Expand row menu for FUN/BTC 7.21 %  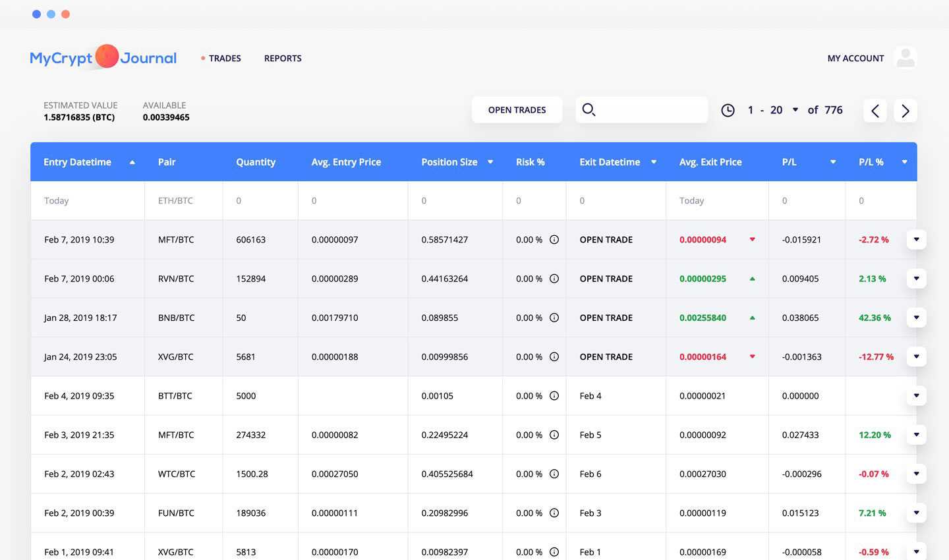916,513
